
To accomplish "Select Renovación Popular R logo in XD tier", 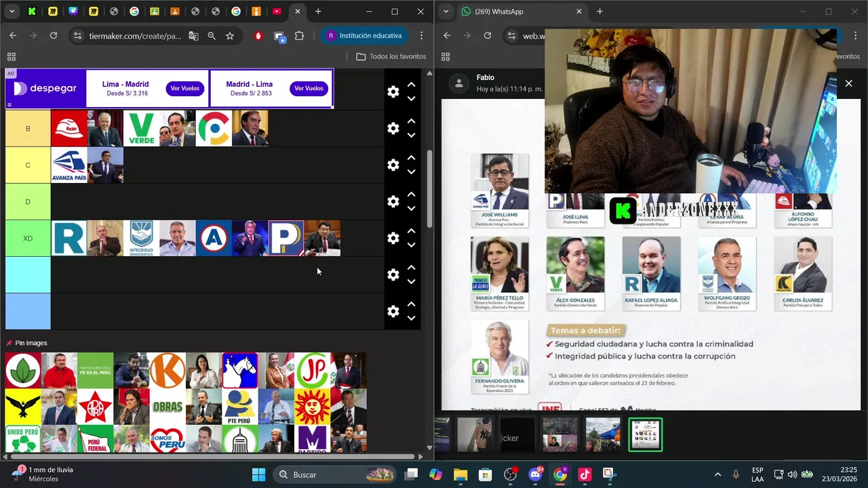I will pyautogui.click(x=69, y=238).
